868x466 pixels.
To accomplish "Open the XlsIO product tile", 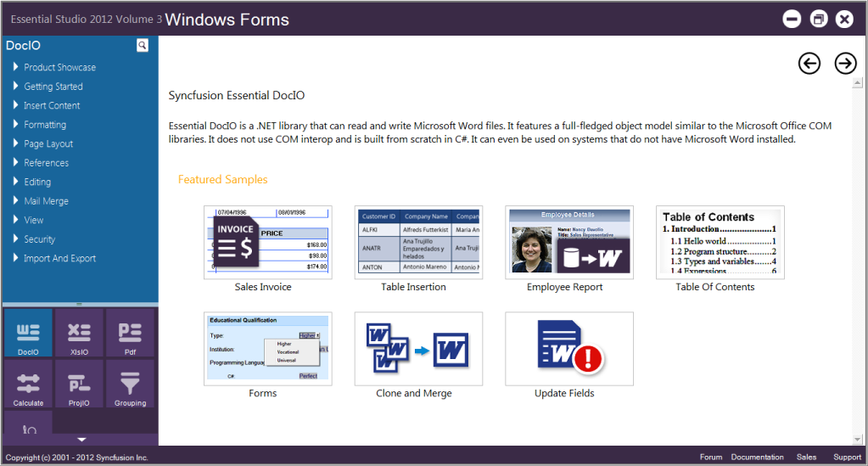I will point(79,333).
